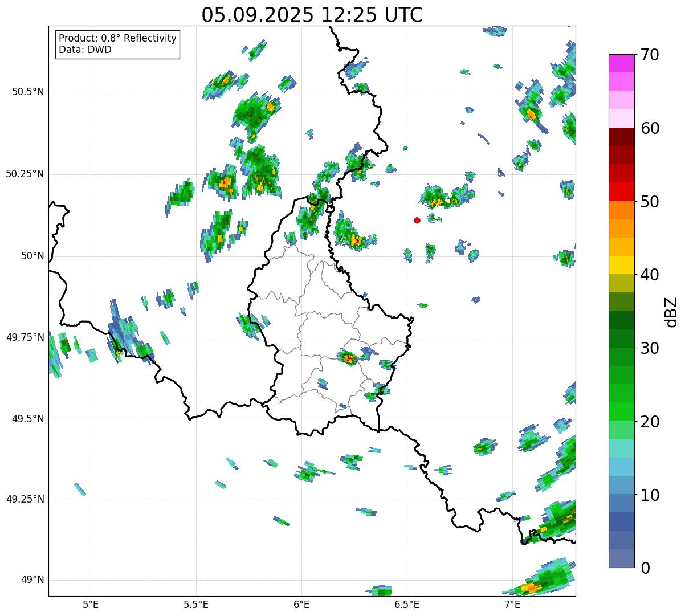This screenshot has width=685, height=616.
Task: Click the Product 0.8° Reflectivity info box
Action: 117,44
